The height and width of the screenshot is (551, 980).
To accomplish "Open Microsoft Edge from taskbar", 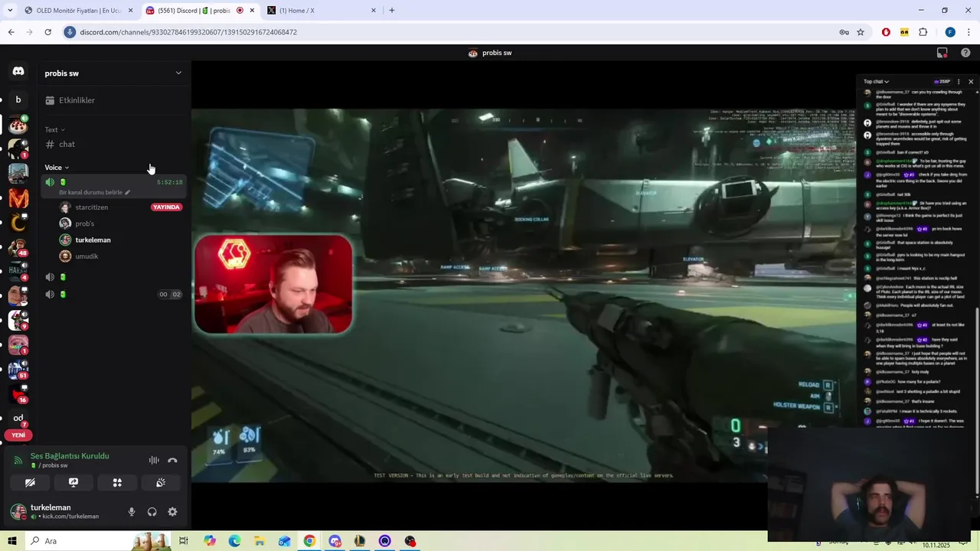I will [x=234, y=541].
